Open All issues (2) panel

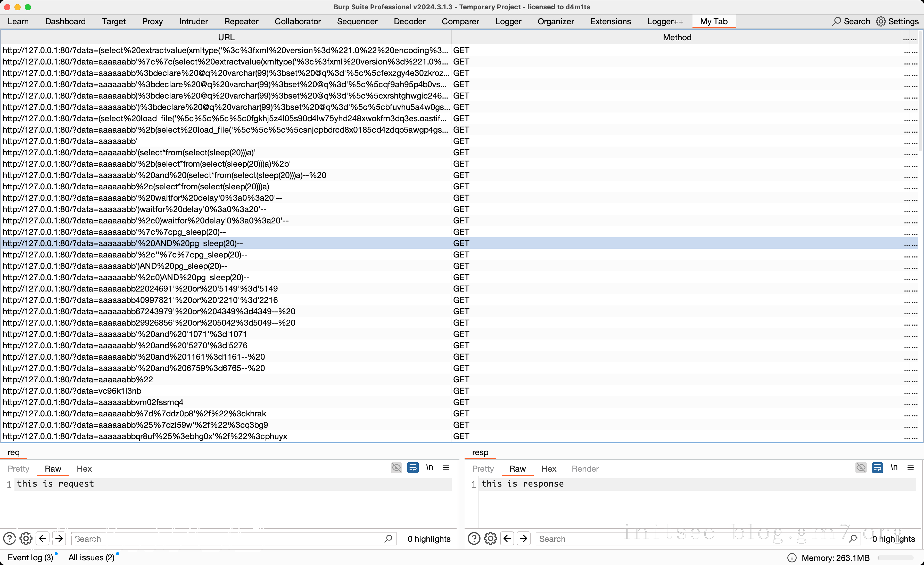(x=91, y=558)
